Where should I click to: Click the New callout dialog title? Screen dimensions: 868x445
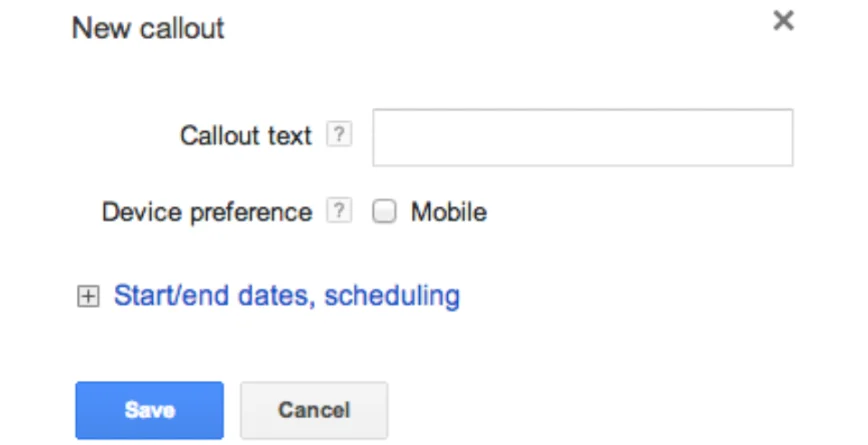click(x=148, y=28)
